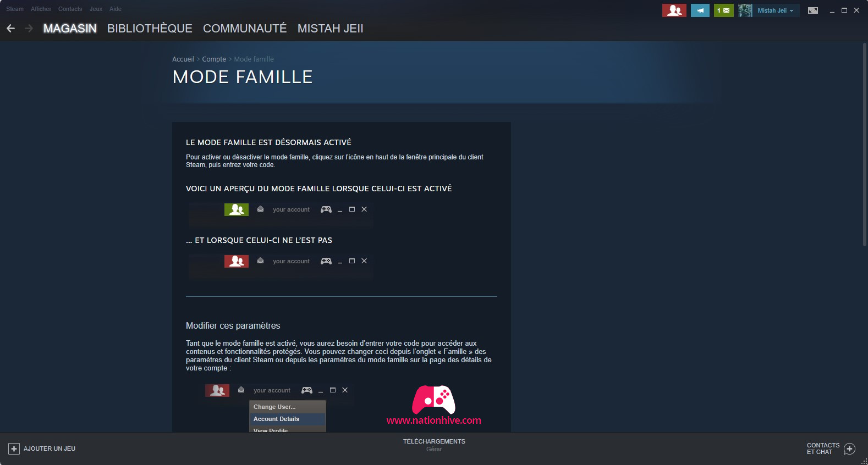Click the Ajouter un jeu plus icon

pos(14,449)
